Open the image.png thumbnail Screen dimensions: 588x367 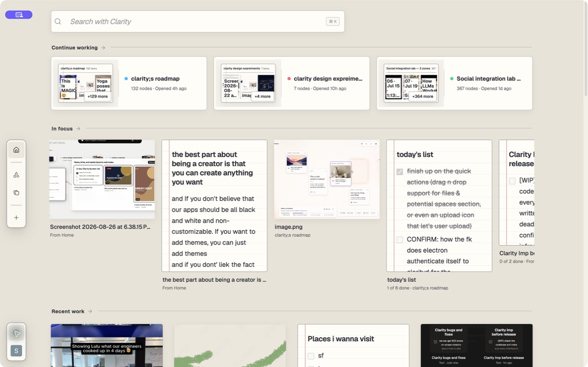point(327,179)
